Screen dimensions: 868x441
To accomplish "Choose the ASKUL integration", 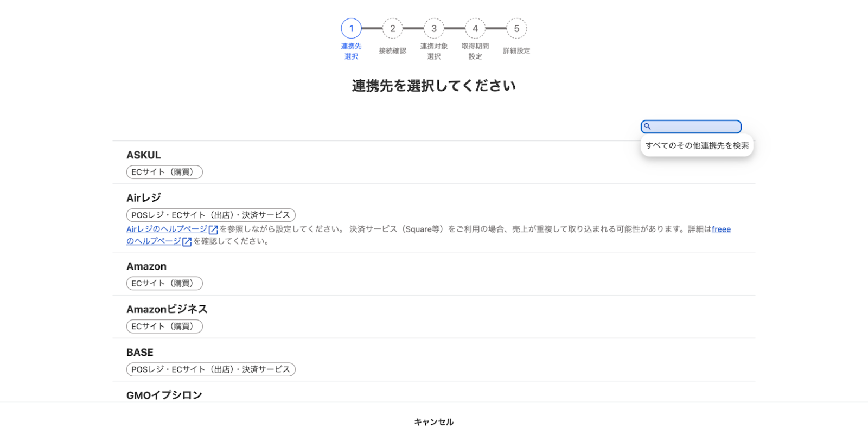I will click(434, 163).
